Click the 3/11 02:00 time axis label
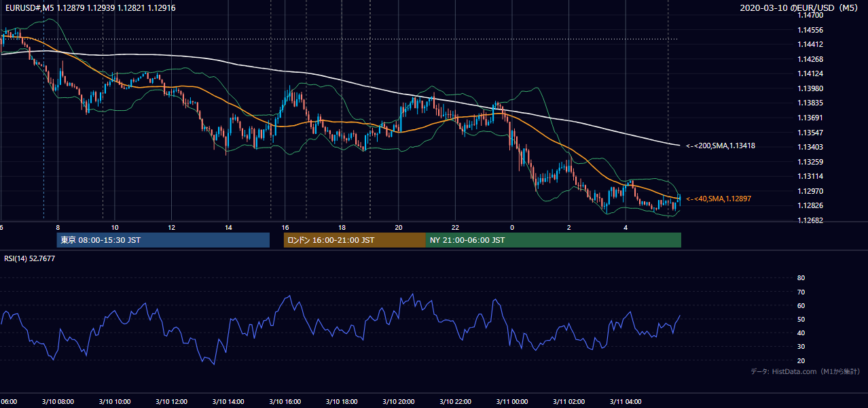Viewport: 868px width, 408px height. click(569, 401)
